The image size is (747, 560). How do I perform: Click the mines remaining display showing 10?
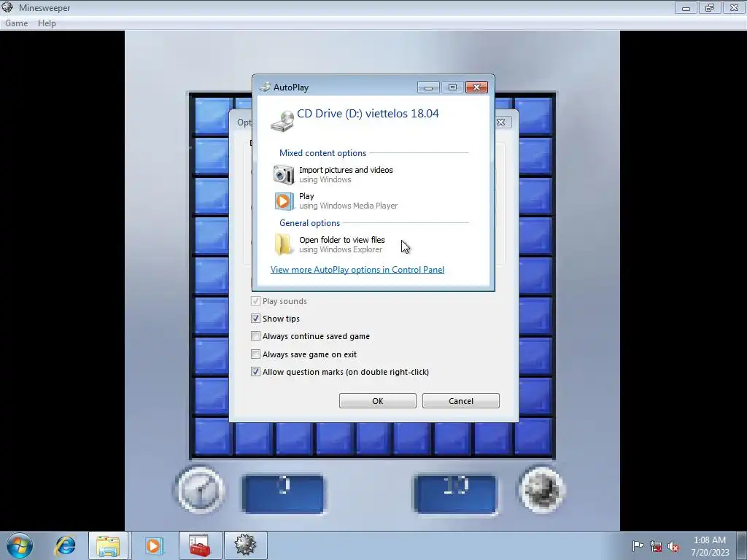point(455,494)
